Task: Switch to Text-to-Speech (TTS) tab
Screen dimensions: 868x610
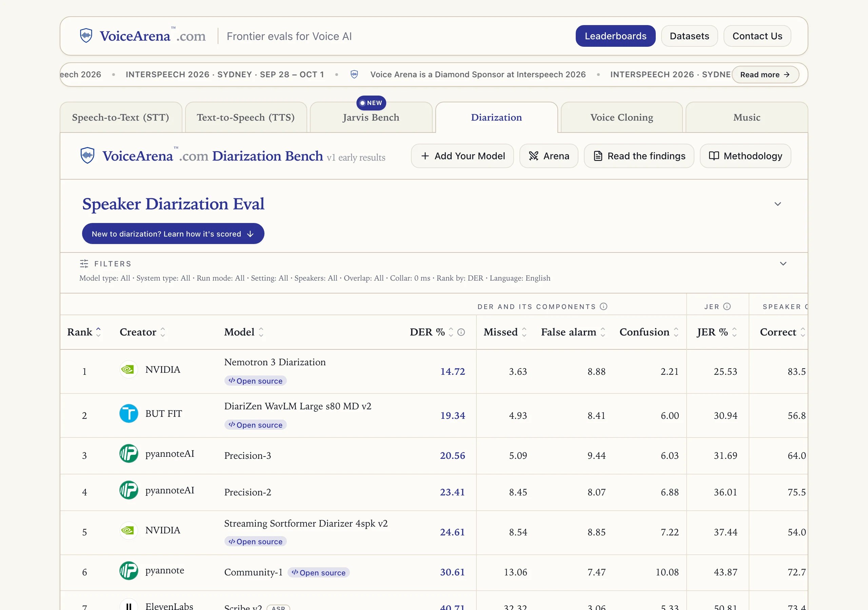Action: 246,118
